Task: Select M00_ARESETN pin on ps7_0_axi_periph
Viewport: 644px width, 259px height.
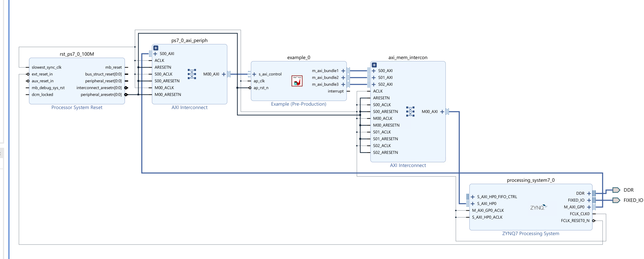Action: (x=168, y=95)
